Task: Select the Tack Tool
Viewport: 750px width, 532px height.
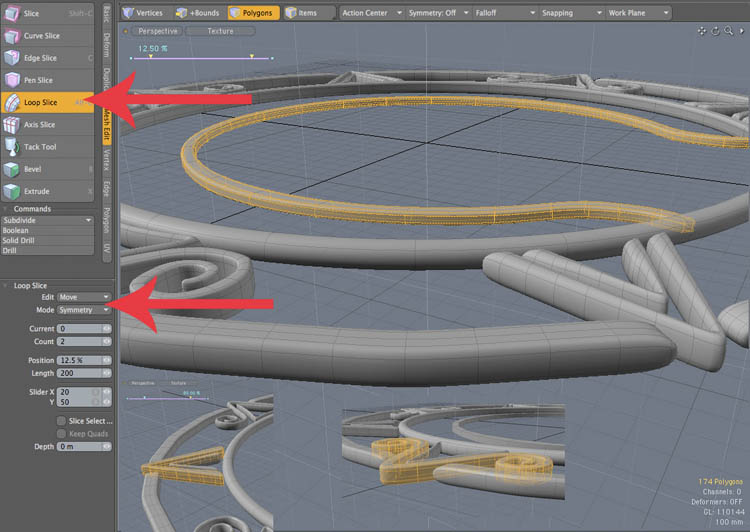Action: coord(47,147)
